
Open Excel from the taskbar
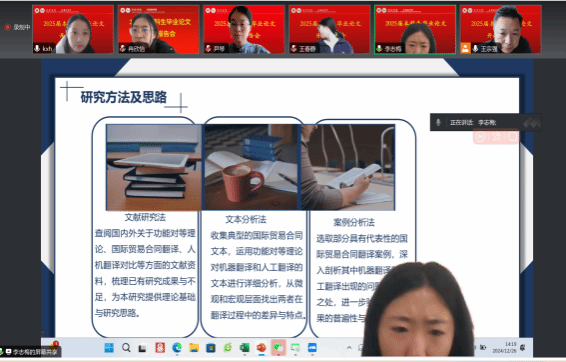pos(244,348)
